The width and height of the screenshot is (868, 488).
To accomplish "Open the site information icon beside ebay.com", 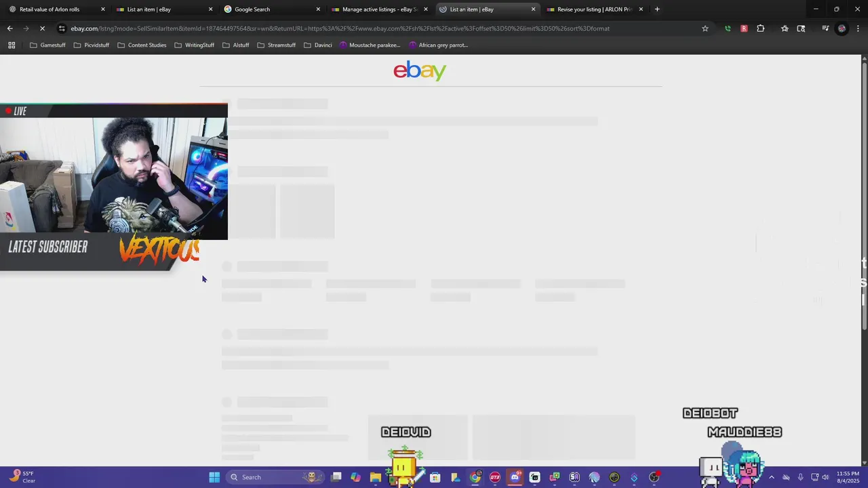I will point(62,28).
